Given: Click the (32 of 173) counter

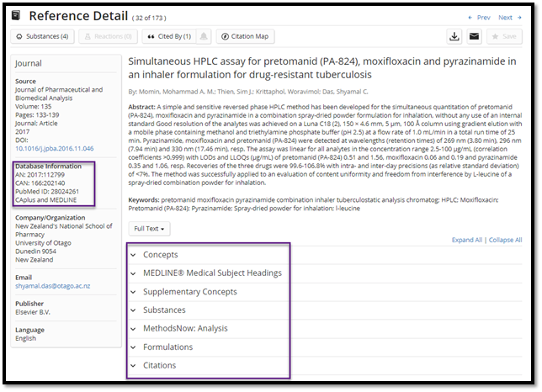Looking at the screenshot, I should tap(149, 18).
